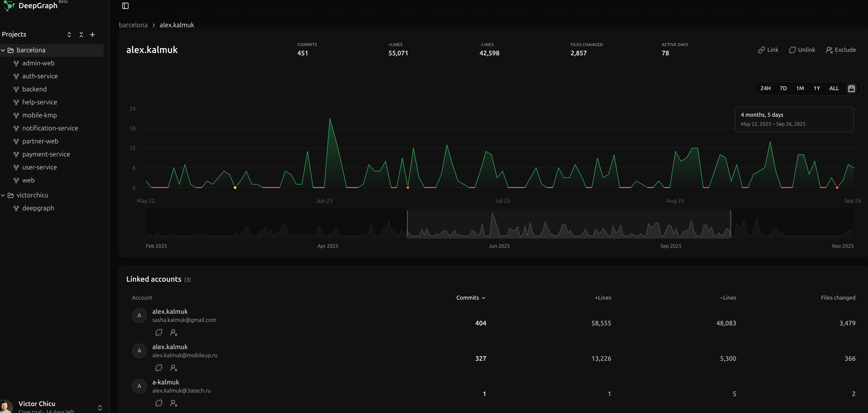The height and width of the screenshot is (413, 868).
Task: Go to barcelona in the breadcrumb
Action: (133, 25)
